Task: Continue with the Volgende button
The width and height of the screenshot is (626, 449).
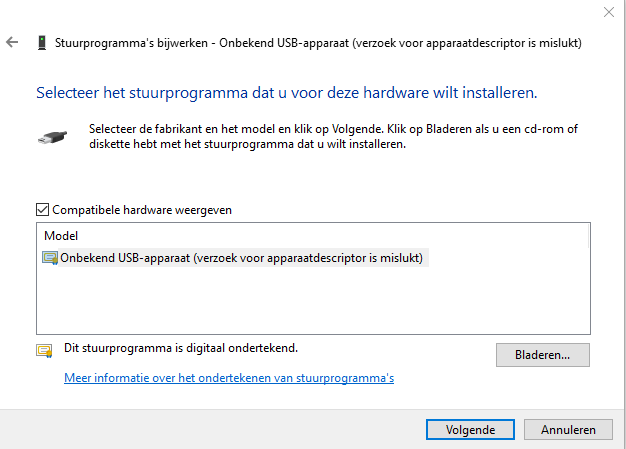Action: [470, 429]
